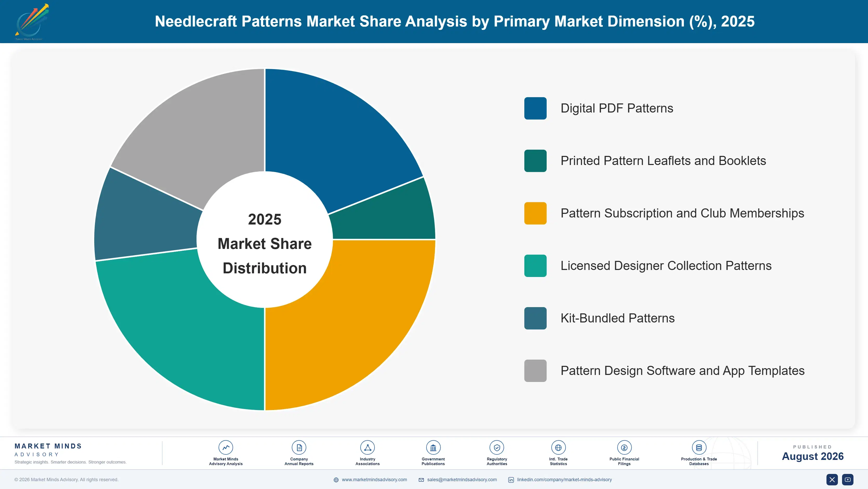868x489 pixels.
Task: Click the Kit-Bundled Patterns legend swatch
Action: (x=535, y=318)
